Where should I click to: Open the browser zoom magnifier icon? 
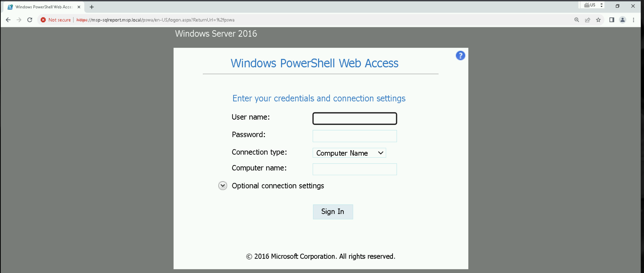(577, 20)
